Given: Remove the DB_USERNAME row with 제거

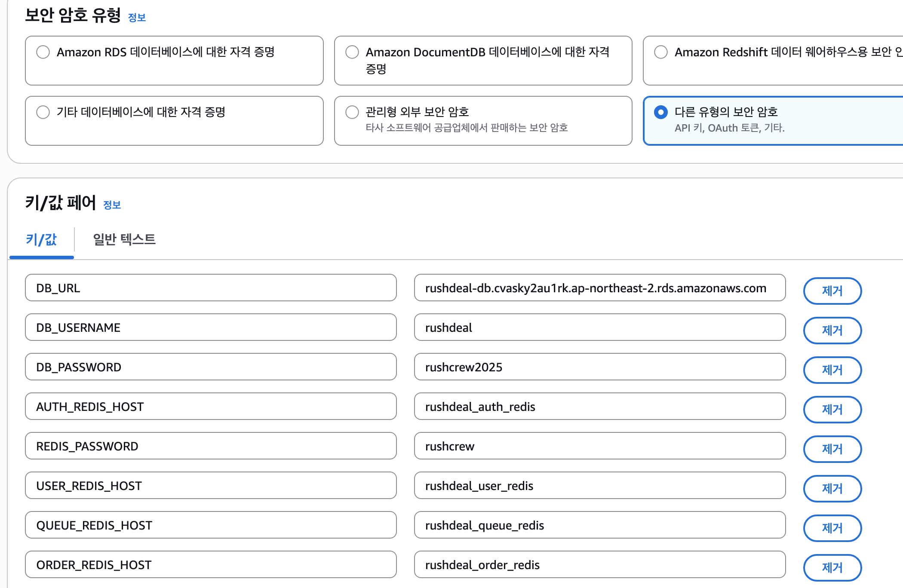Looking at the screenshot, I should click(x=832, y=331).
